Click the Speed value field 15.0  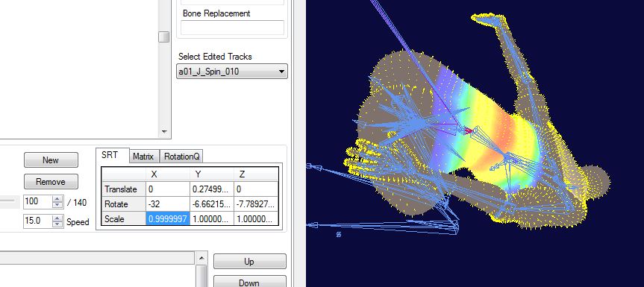(x=38, y=221)
